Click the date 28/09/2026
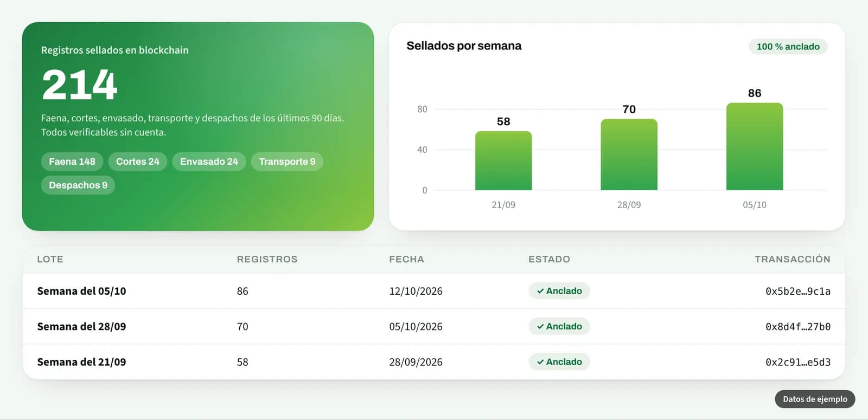 click(416, 362)
